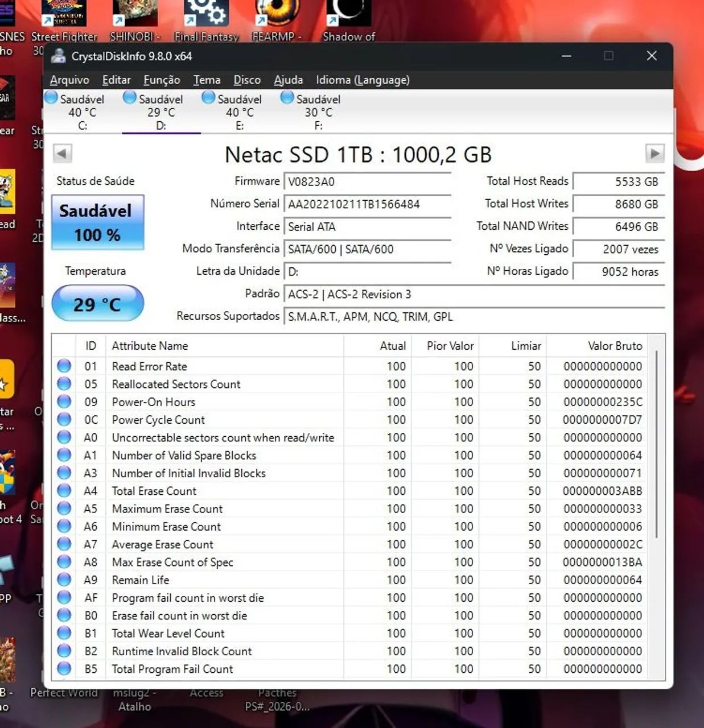This screenshot has width=704, height=728.
Task: Click the Limiar column header
Action: (512, 346)
